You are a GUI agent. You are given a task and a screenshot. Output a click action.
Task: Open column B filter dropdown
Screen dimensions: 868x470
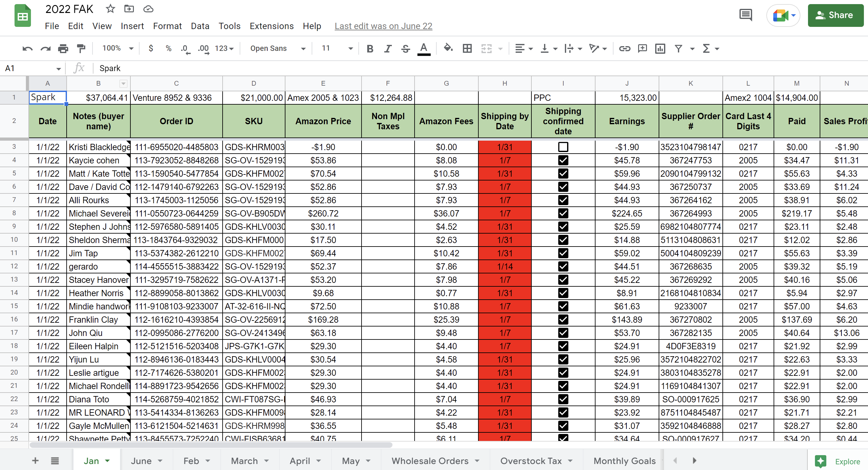point(123,84)
